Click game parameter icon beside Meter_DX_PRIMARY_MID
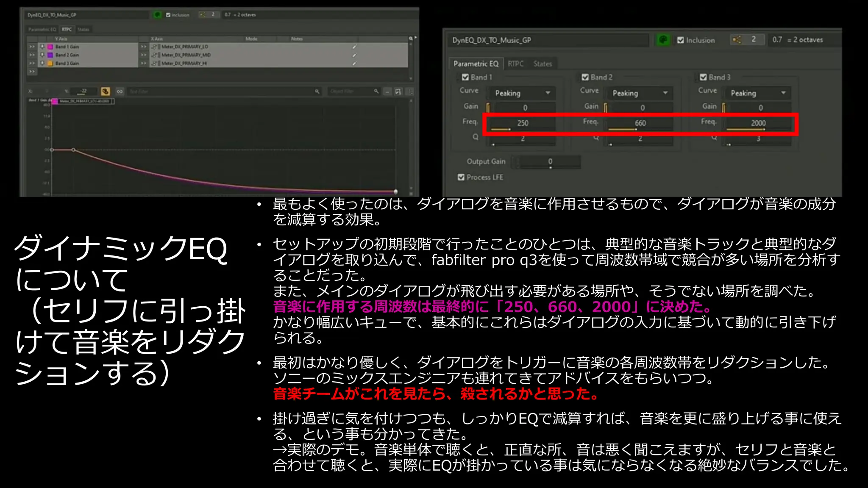 (x=155, y=55)
